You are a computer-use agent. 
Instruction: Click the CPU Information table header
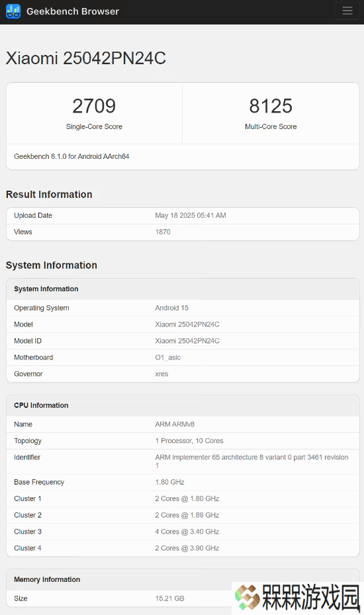[x=41, y=406]
